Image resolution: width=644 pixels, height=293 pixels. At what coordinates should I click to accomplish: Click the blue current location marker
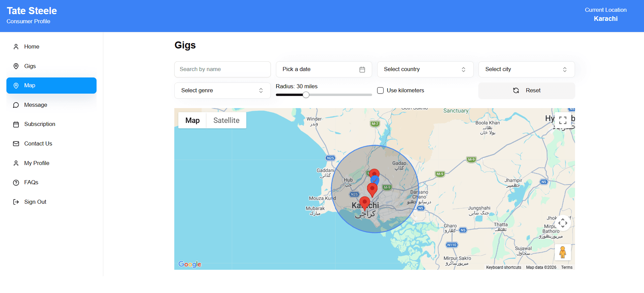tap(375, 181)
